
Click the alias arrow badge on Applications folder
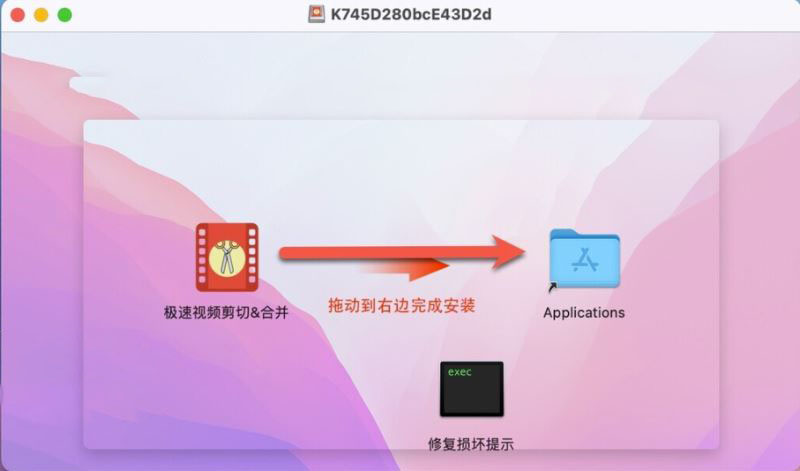tap(553, 287)
